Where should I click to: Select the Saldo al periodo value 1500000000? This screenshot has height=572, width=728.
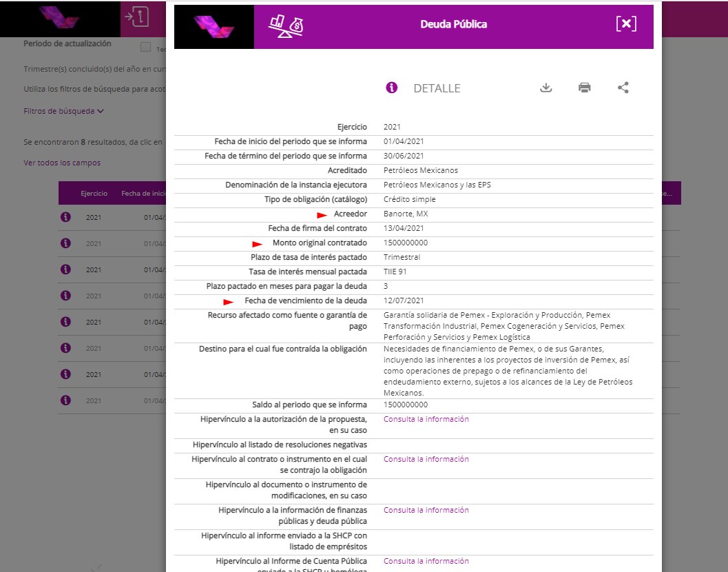point(405,405)
